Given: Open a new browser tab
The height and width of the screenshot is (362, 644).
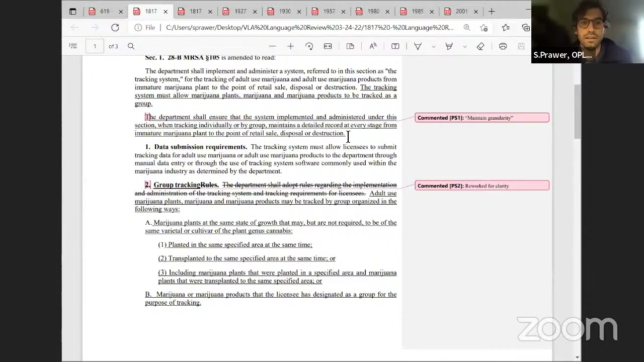Looking at the screenshot, I should tap(492, 11).
